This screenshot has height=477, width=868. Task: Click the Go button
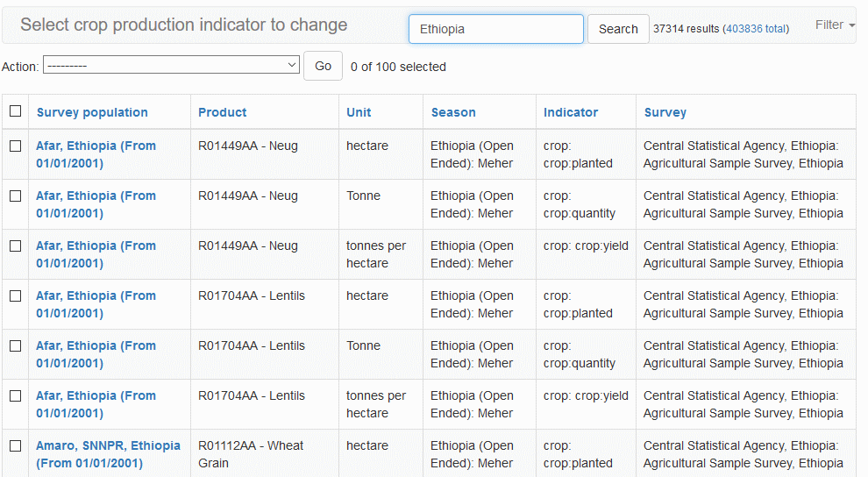[323, 66]
